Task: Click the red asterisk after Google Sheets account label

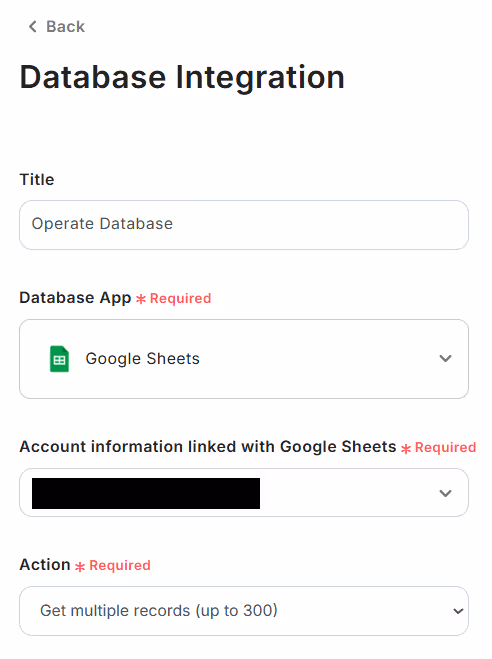Action: (405, 448)
